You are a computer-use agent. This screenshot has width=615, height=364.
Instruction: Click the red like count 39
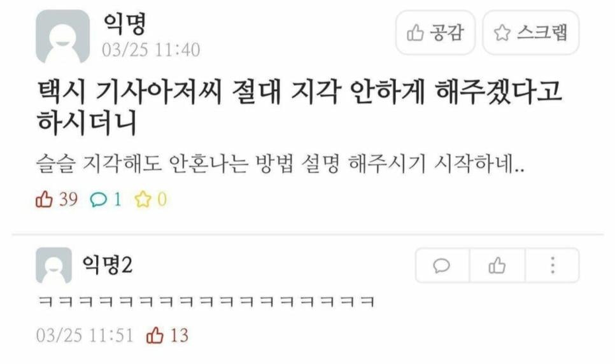(57, 199)
